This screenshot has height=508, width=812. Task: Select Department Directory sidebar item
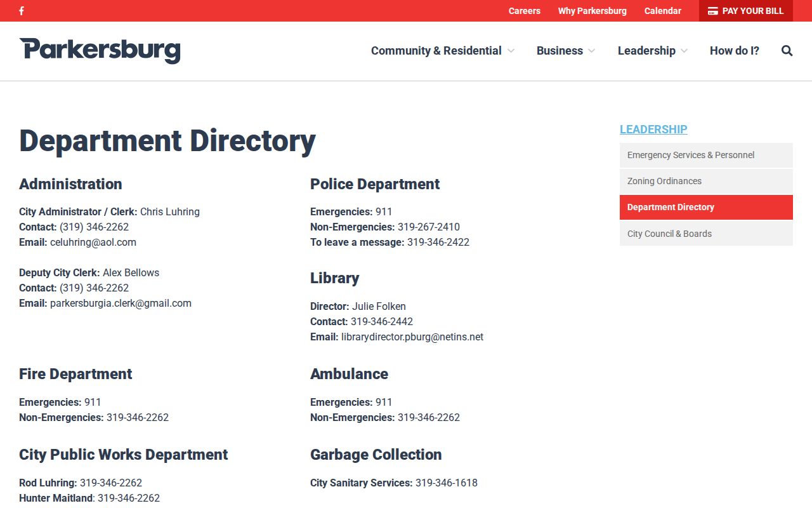pyautogui.click(x=706, y=207)
